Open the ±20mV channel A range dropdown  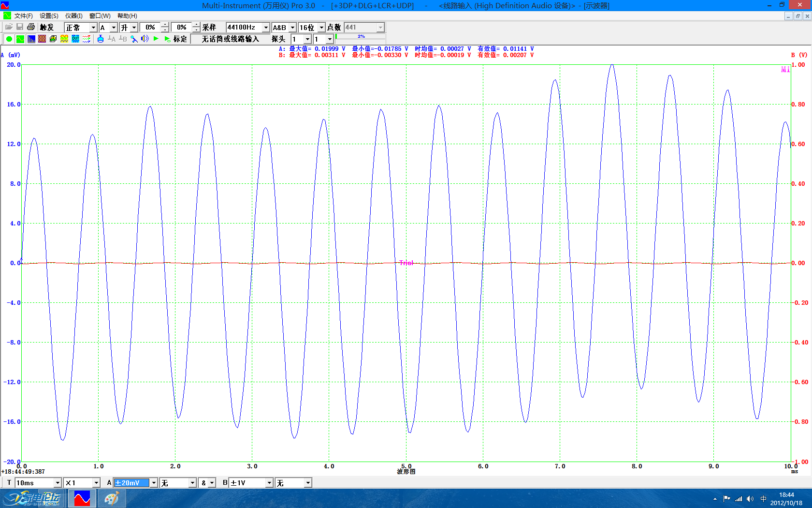pos(154,483)
